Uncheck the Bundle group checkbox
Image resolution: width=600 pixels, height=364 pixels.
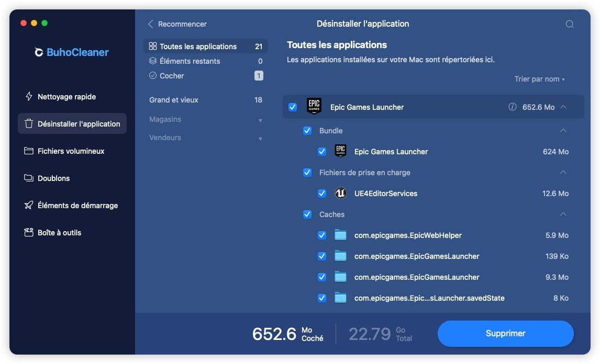307,131
